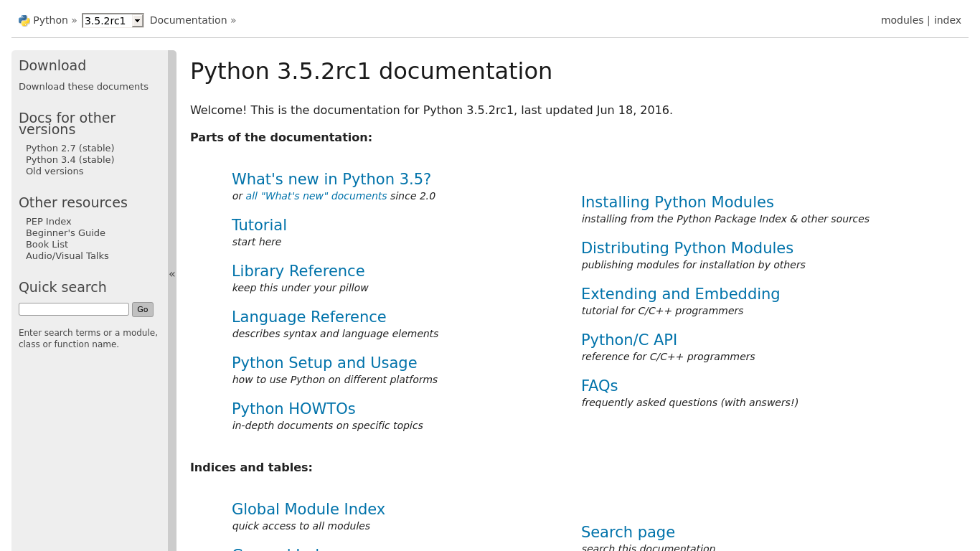Open Python 3.4 (stable) docs
Viewport: 980px width, 551px height.
tap(70, 160)
